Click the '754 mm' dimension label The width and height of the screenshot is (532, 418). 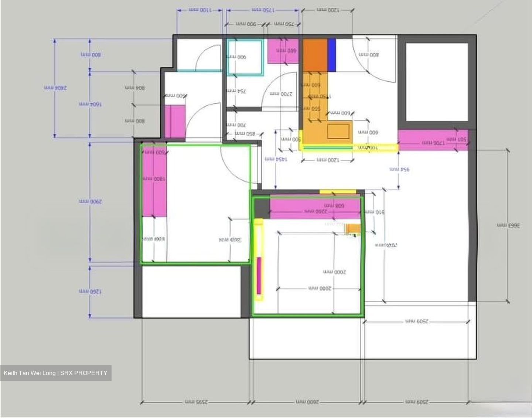[236, 91]
